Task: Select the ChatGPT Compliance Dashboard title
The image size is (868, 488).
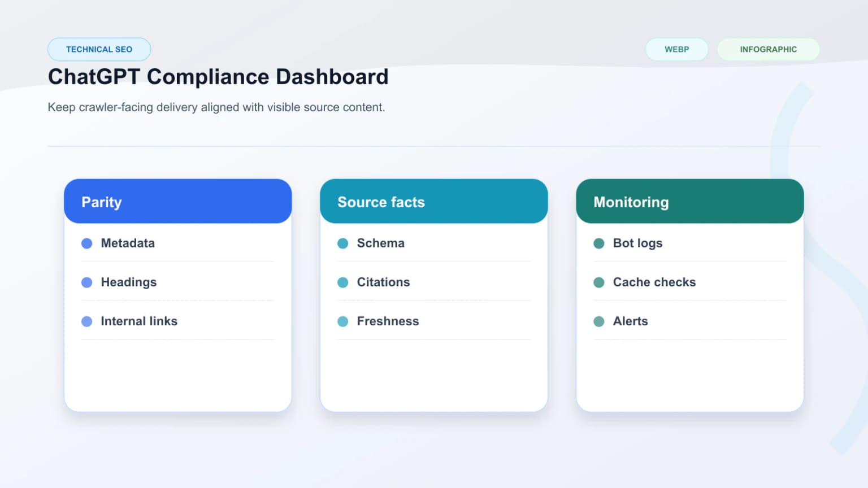Action: coord(218,77)
